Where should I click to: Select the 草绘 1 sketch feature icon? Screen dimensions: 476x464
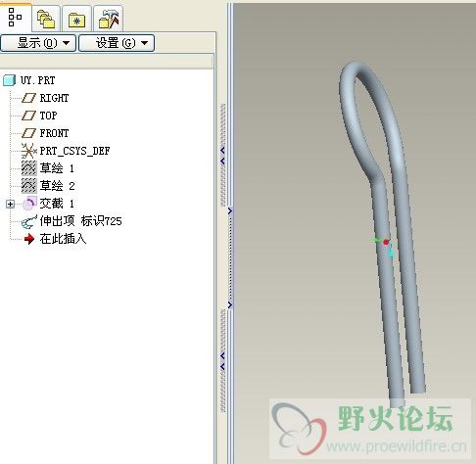[x=28, y=168]
